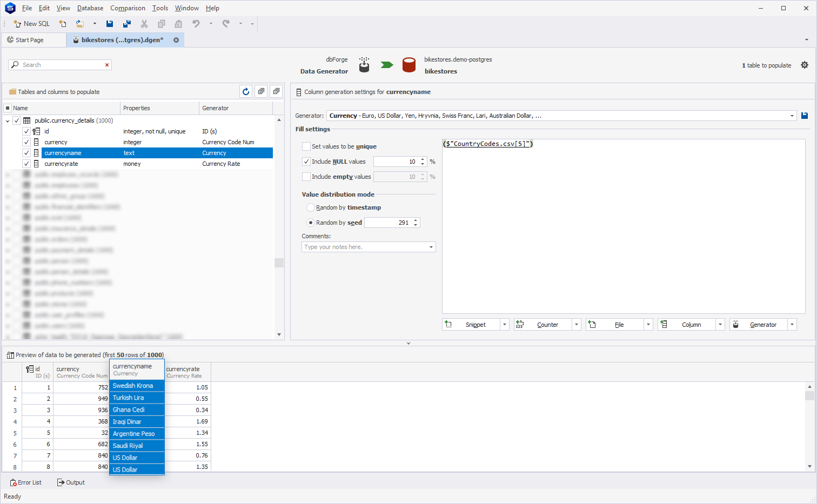Click the Copy icon in toolbar

point(162,24)
